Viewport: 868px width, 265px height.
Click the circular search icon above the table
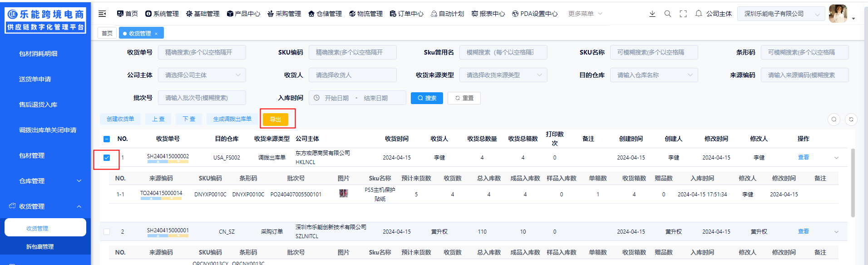pyautogui.click(x=833, y=119)
